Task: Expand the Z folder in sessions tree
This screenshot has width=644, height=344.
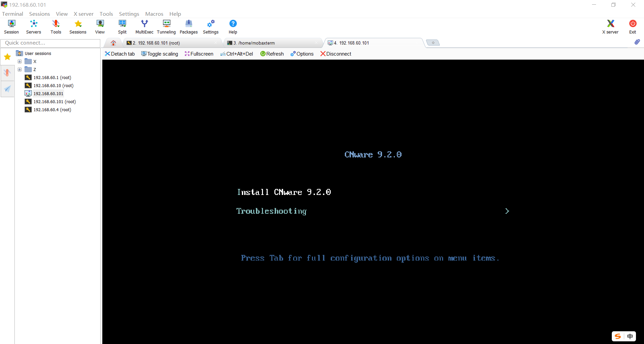Action: [19, 69]
